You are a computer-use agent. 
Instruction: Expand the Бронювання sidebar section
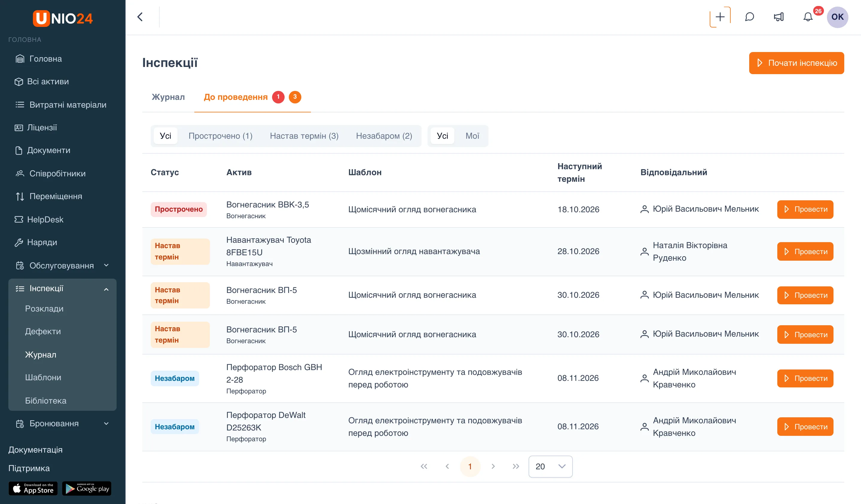click(62, 423)
